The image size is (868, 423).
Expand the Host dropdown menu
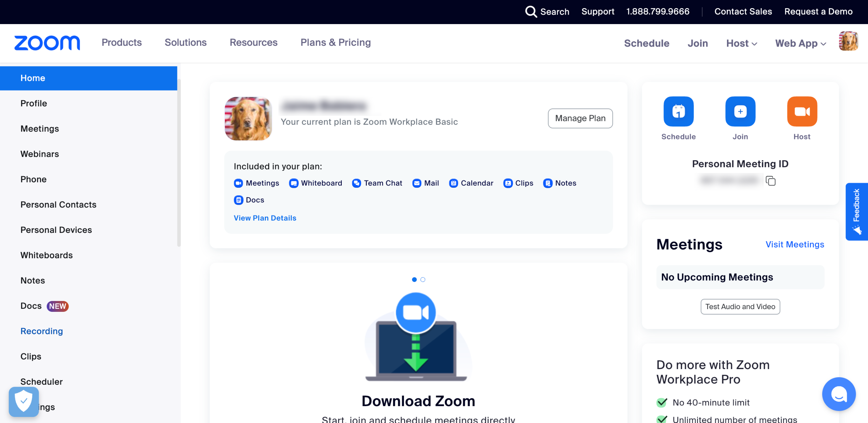[x=742, y=43]
